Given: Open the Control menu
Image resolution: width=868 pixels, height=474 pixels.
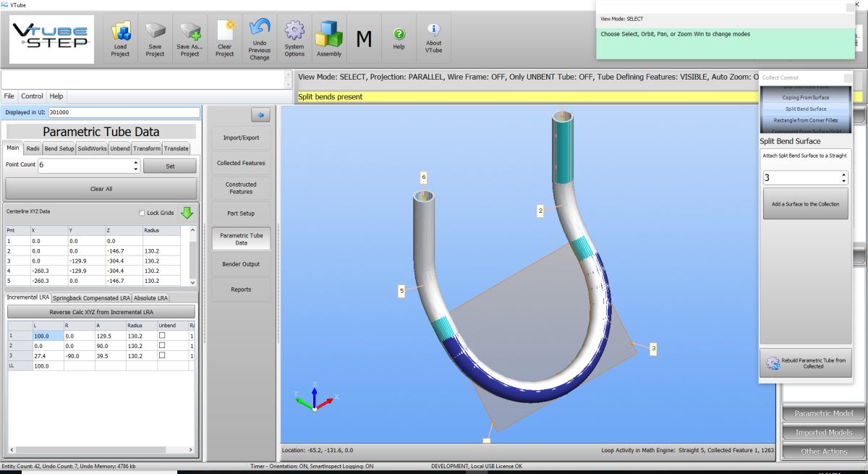Looking at the screenshot, I should 32,96.
